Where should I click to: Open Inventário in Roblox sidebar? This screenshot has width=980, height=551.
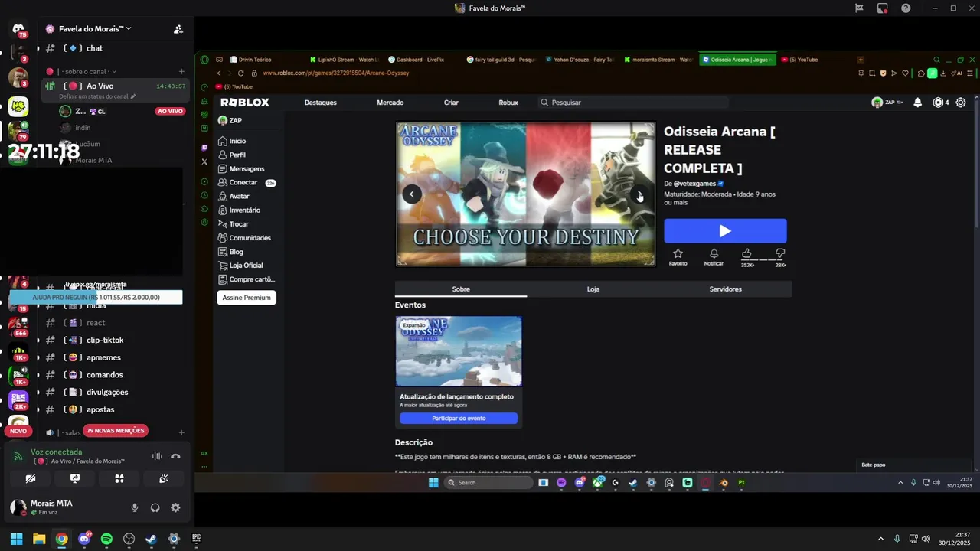point(244,210)
